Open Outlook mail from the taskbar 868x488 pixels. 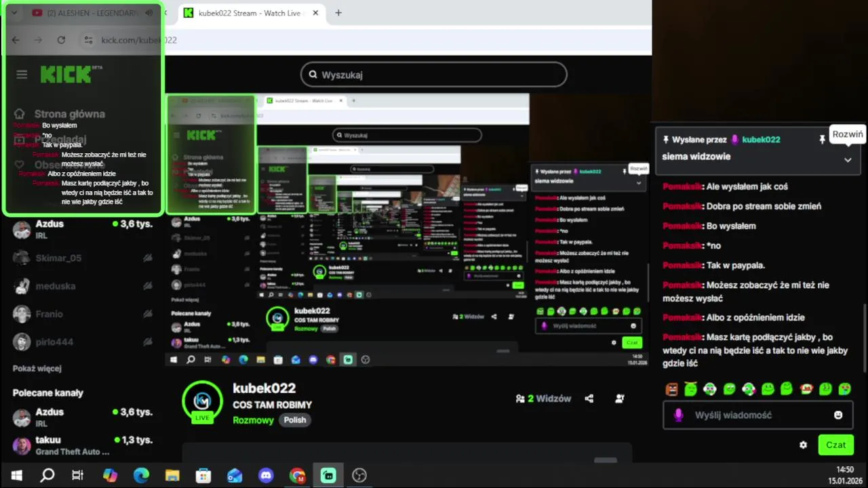(x=235, y=476)
